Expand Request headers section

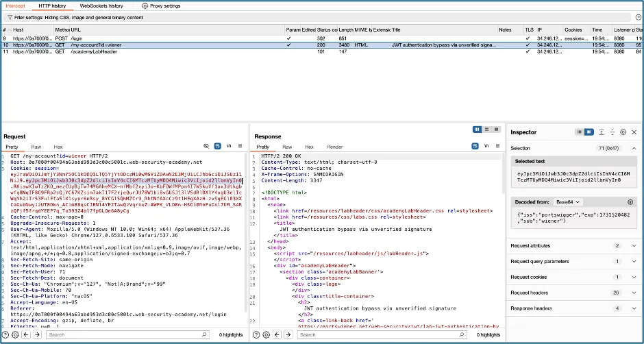(634, 293)
